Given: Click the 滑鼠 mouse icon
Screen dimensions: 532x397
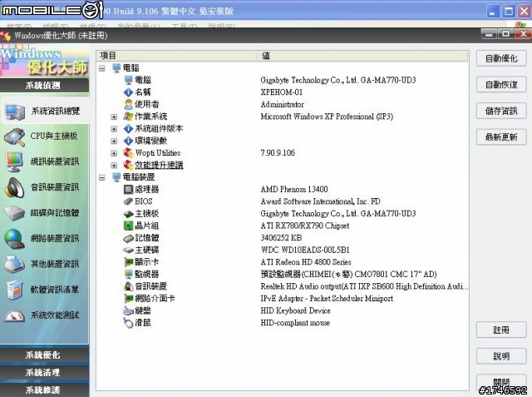Looking at the screenshot, I should tap(128, 323).
